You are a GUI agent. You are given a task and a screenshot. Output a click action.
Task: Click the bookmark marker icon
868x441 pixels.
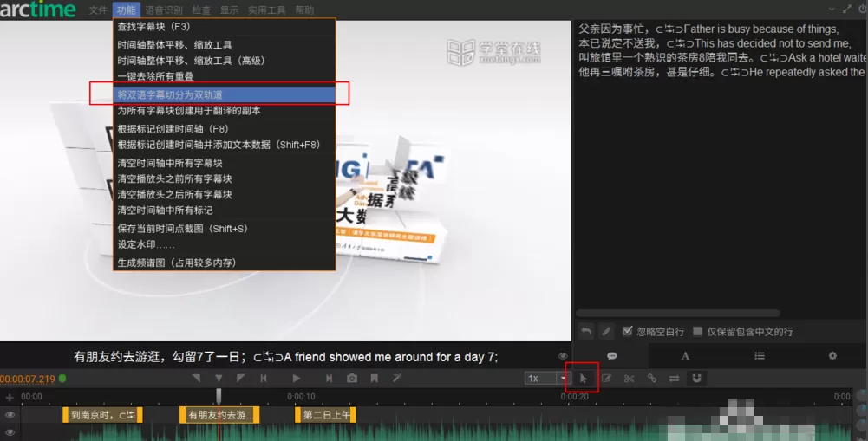(375, 379)
